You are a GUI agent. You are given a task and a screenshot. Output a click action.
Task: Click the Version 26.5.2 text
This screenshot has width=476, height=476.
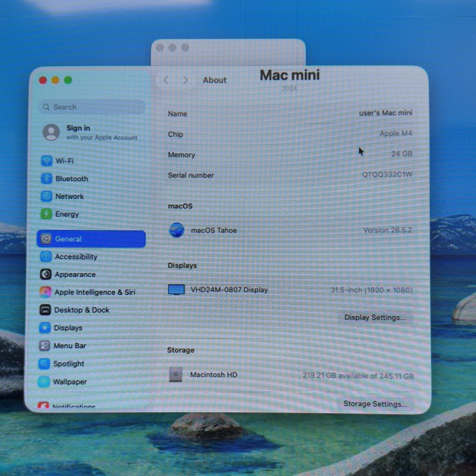pyautogui.click(x=388, y=230)
